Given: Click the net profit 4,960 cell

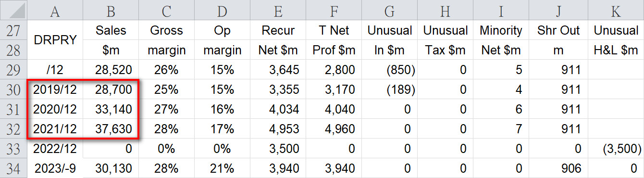Looking at the screenshot, I should tap(334, 128).
